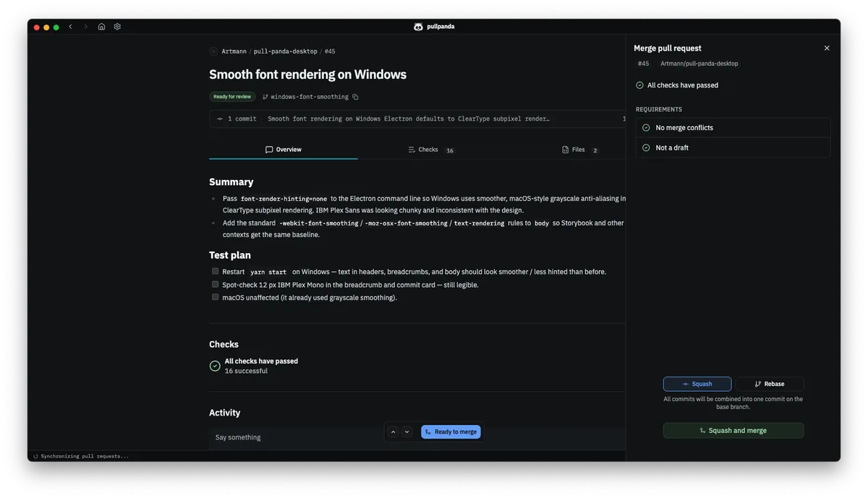Image resolution: width=868 pixels, height=498 pixels.
Task: Click the commit icon in commit card
Action: (220, 119)
